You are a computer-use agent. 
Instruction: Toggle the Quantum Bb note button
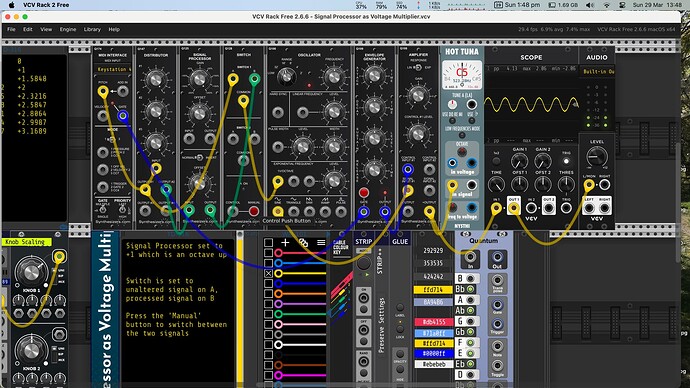[x=470, y=289]
